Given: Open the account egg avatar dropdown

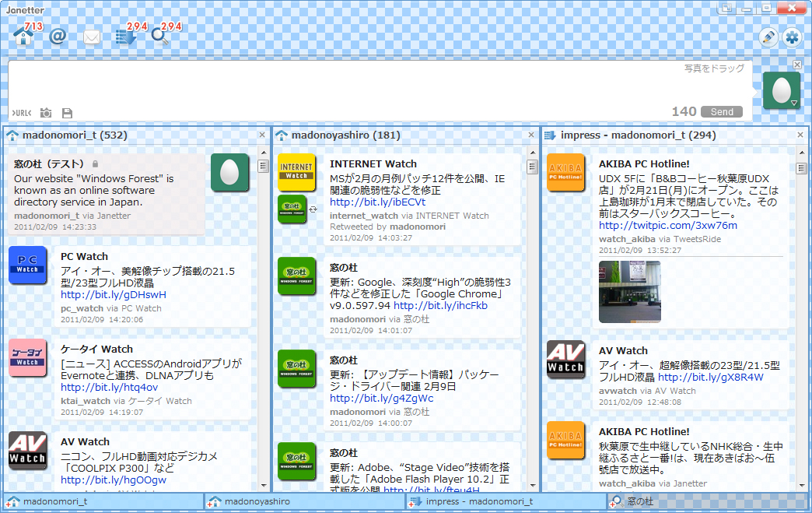Looking at the screenshot, I should [782, 90].
